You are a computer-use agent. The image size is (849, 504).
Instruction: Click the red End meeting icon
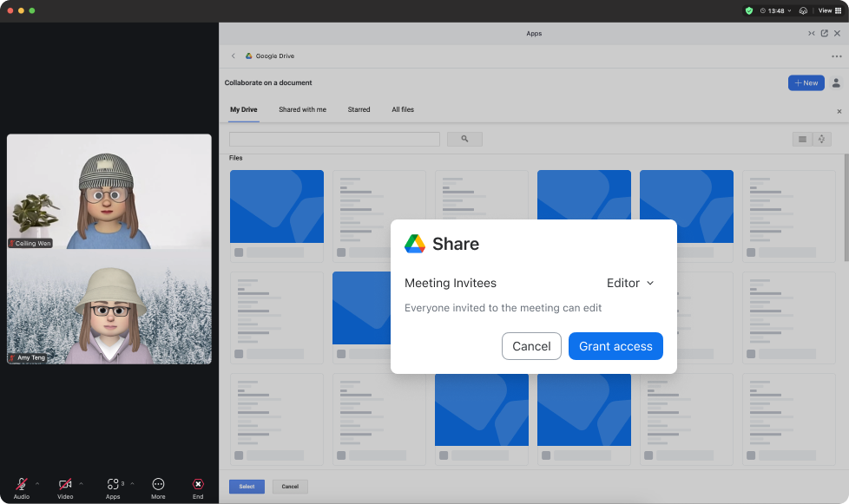click(x=198, y=484)
